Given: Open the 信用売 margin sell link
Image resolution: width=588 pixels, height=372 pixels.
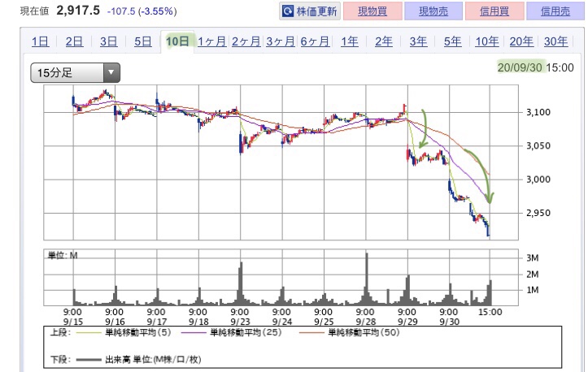Looking at the screenshot, I should pyautogui.click(x=555, y=11).
